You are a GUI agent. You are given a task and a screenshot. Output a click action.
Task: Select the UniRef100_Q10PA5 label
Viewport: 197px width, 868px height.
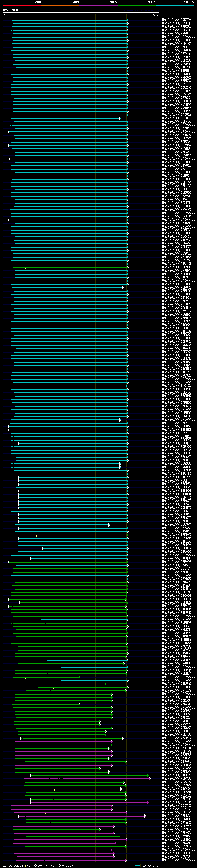click(x=177, y=64)
